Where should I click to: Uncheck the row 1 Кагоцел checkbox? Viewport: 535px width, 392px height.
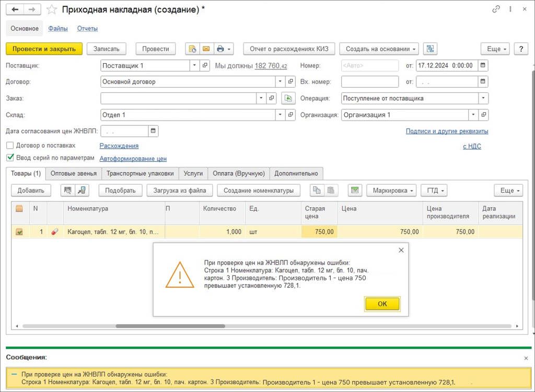(19, 232)
